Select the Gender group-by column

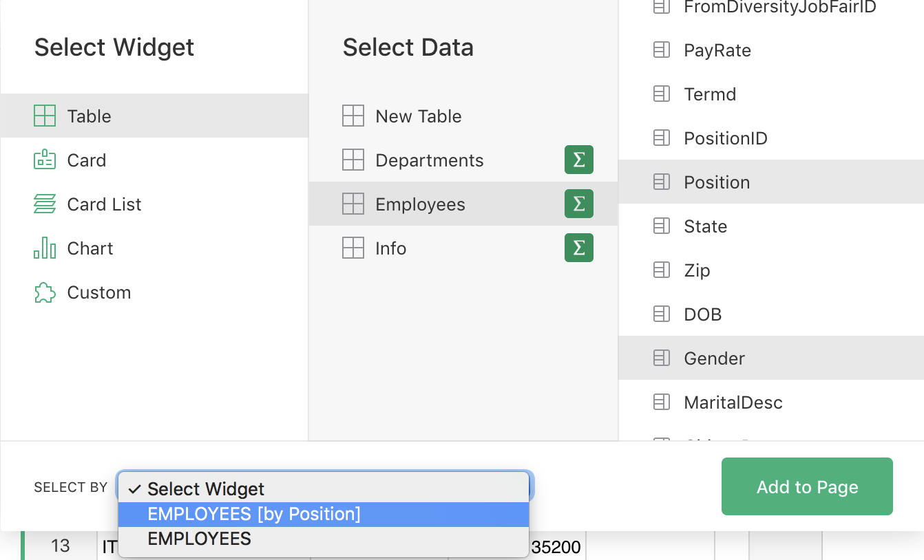point(714,358)
